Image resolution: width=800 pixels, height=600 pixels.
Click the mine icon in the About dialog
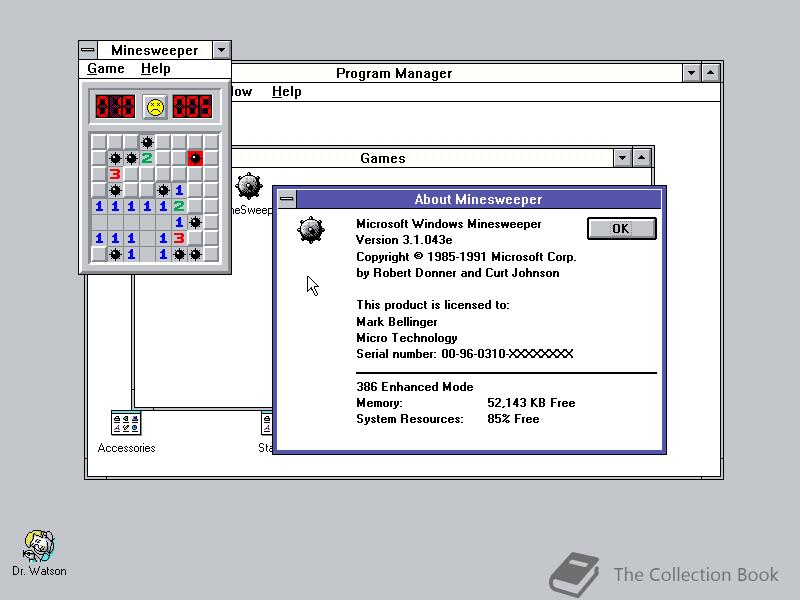(x=311, y=230)
